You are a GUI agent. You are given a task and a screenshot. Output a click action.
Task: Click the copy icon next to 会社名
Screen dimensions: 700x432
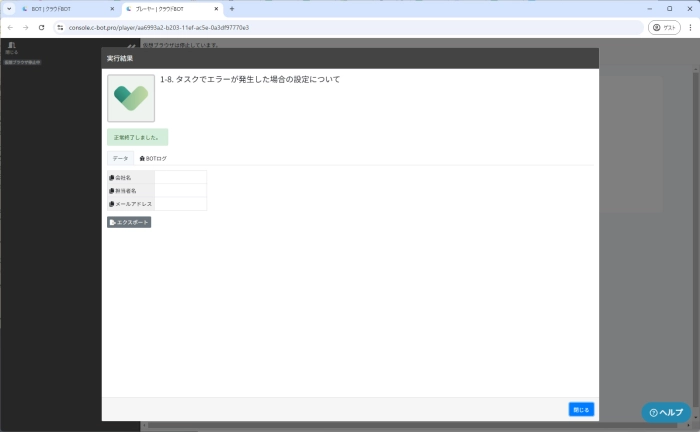112,177
